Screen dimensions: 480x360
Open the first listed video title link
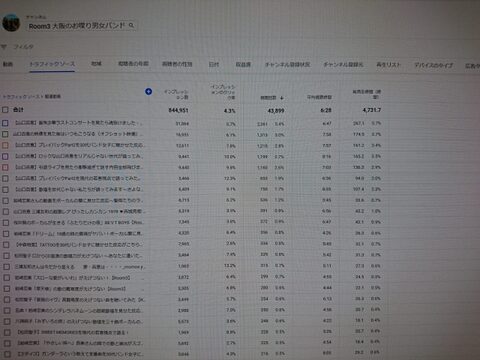(x=79, y=123)
